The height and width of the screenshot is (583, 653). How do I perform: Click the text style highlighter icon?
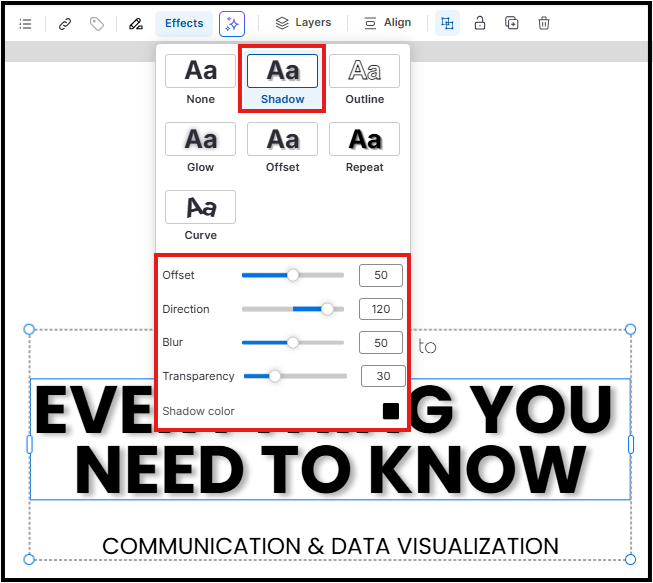coord(136,23)
